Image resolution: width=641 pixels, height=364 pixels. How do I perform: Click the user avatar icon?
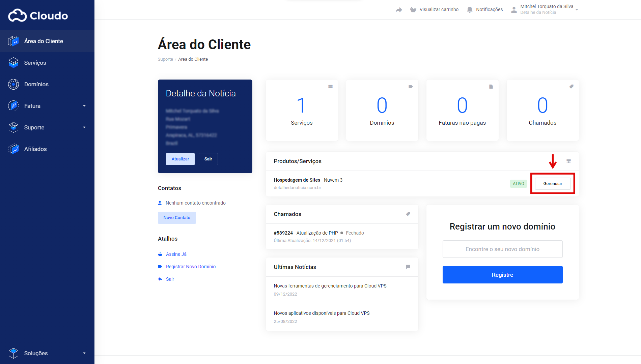click(x=514, y=9)
